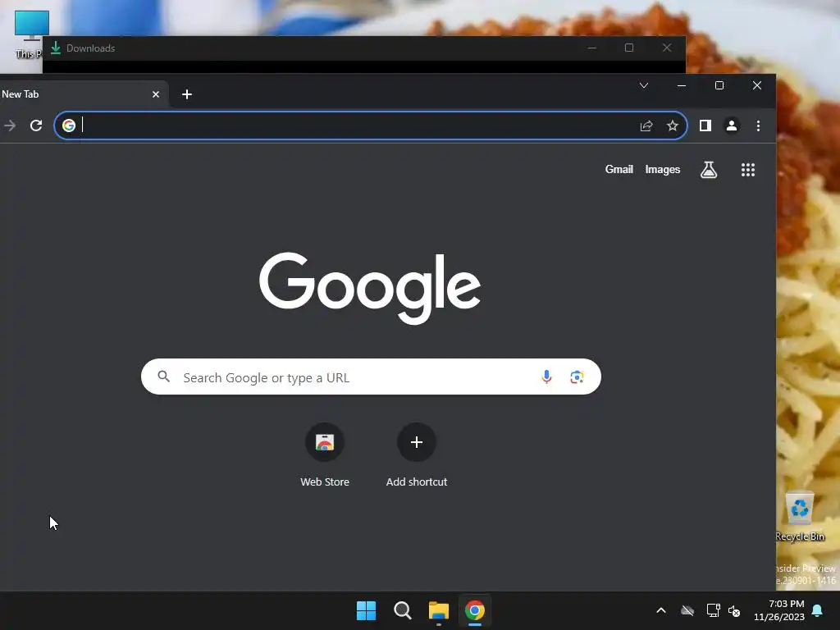Maximize the Downloads window

point(629,48)
